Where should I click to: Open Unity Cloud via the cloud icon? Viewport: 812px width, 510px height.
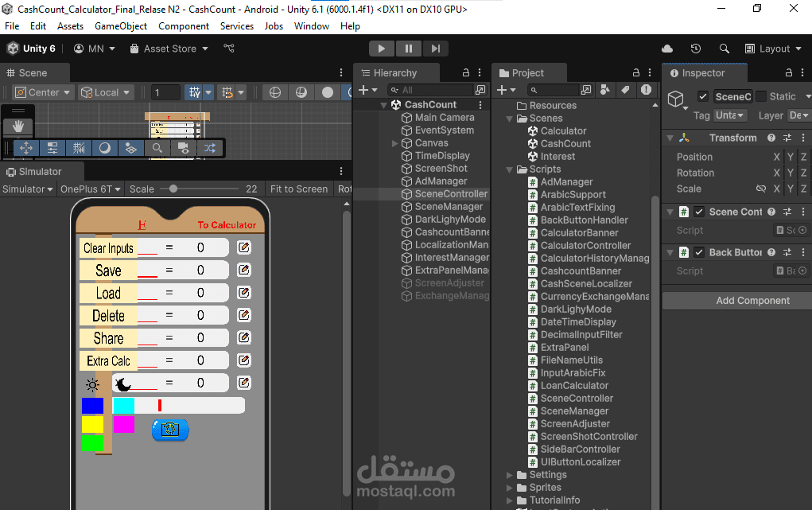click(667, 49)
